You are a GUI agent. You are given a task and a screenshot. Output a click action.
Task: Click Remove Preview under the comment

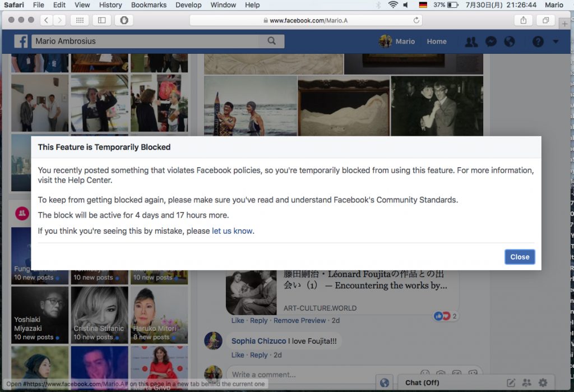point(299,321)
